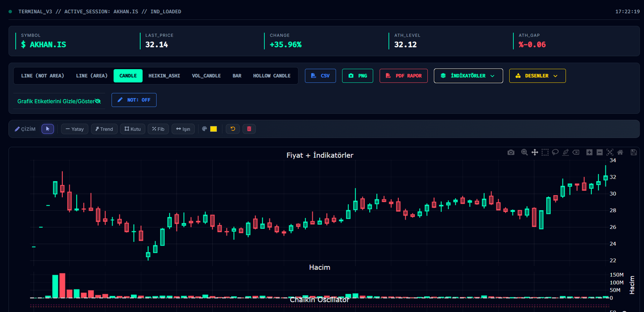The width and height of the screenshot is (644, 312).
Task: Toggle the NOT: OFF note mode
Action: tap(134, 100)
